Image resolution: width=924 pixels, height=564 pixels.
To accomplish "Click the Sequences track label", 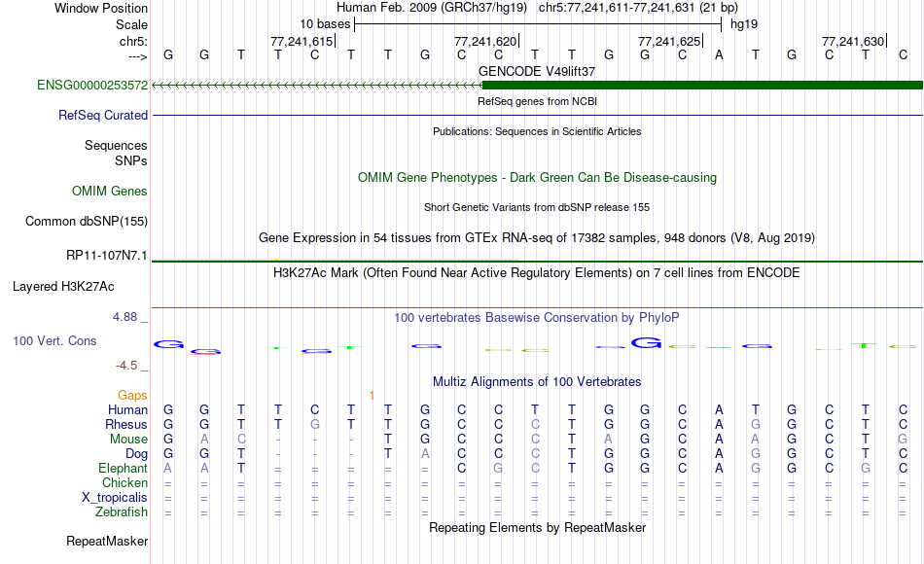I will (x=116, y=145).
